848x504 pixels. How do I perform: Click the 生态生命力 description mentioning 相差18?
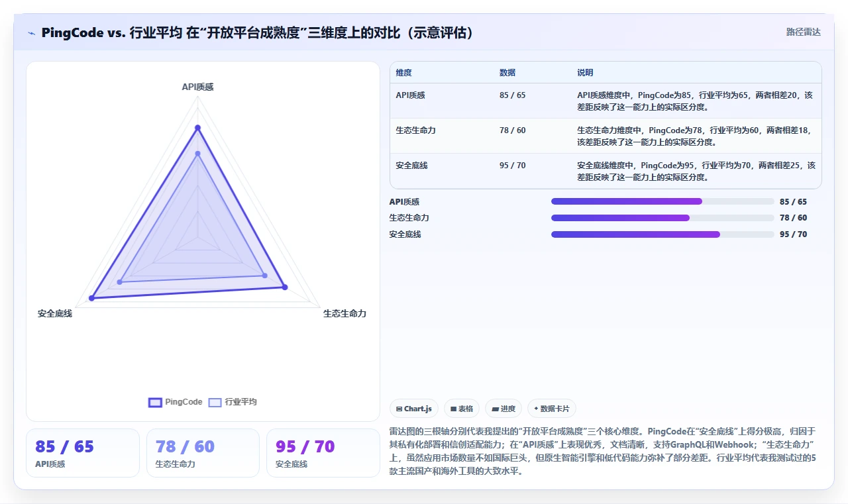pyautogui.click(x=695, y=136)
